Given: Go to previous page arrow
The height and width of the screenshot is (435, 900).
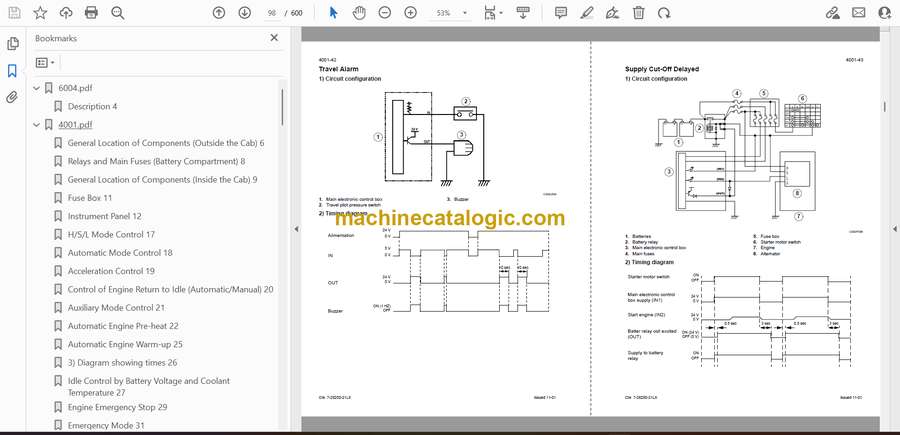Looking at the screenshot, I should (219, 13).
